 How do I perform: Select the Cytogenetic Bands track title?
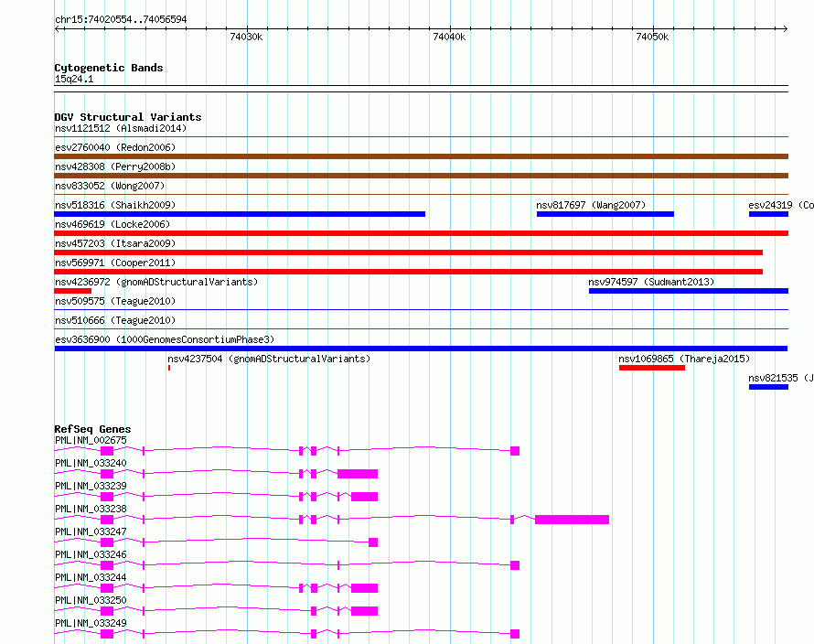(109, 68)
